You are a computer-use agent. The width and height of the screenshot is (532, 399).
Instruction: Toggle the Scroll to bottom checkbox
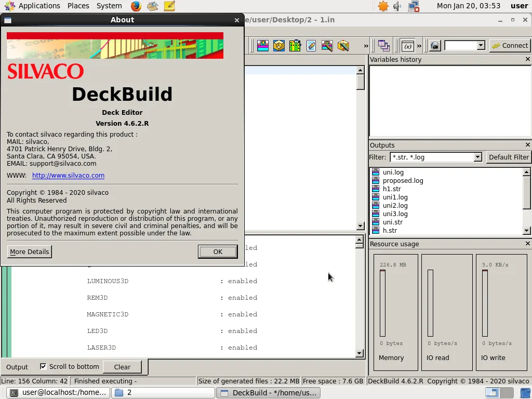[43, 366]
